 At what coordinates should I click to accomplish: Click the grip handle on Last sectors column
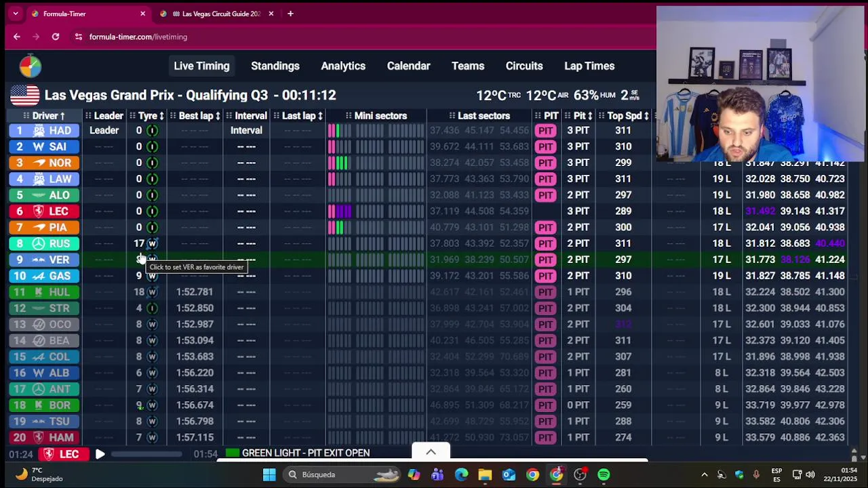pos(452,116)
